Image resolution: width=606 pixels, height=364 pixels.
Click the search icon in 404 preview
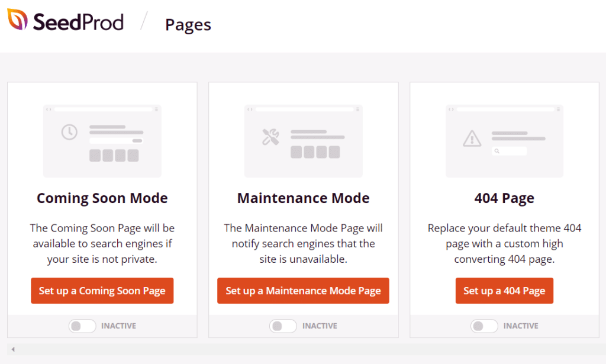497,151
